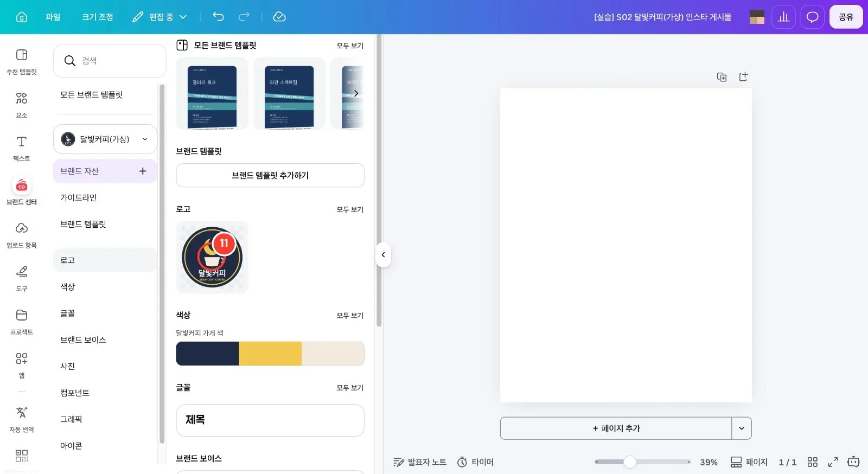
Task: Open the Elements panel
Action: click(22, 105)
